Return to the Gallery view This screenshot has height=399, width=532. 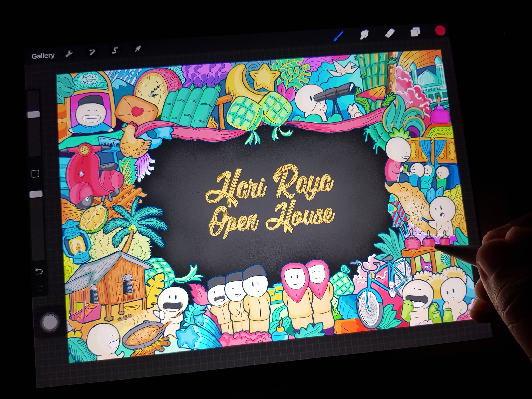click(x=43, y=56)
